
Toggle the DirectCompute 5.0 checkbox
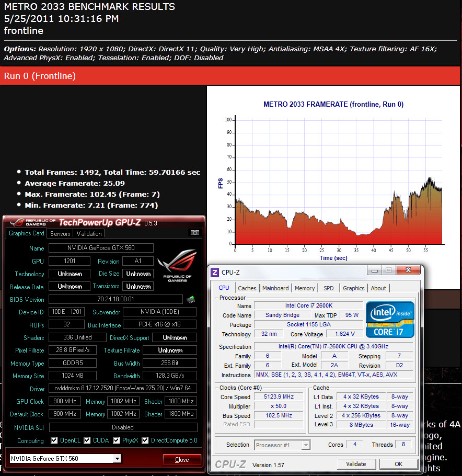pos(145,440)
